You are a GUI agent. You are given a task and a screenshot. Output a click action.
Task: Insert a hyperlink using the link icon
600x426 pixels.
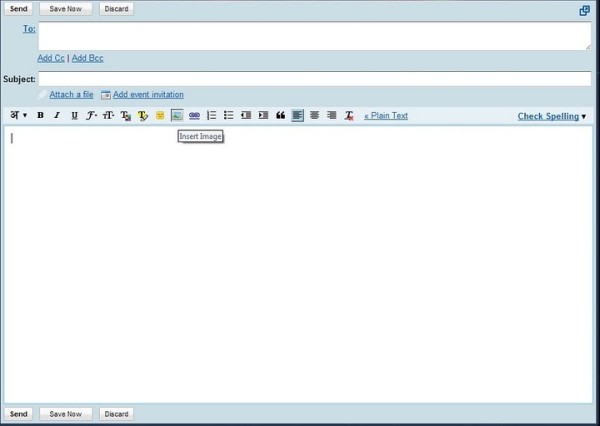(x=194, y=116)
